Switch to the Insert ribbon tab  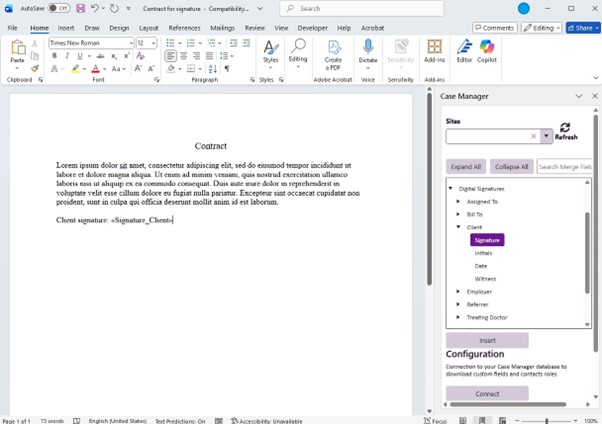pyautogui.click(x=66, y=28)
